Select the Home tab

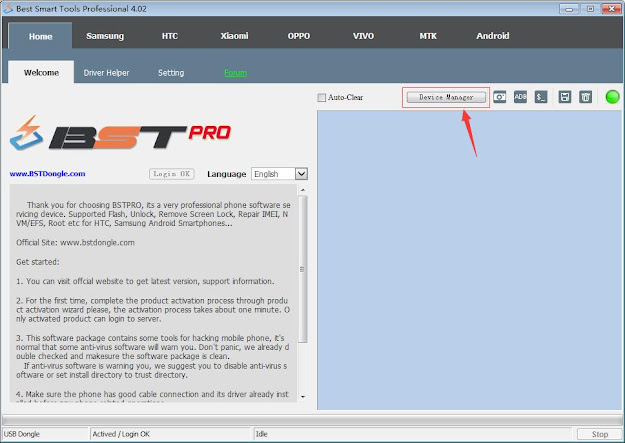(40, 36)
